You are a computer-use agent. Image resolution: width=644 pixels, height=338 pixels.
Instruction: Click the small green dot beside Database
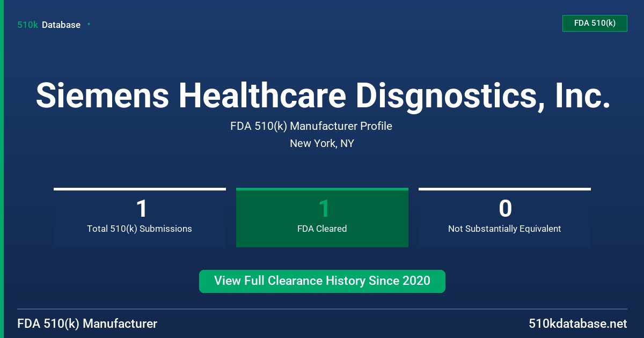pyautogui.click(x=89, y=24)
